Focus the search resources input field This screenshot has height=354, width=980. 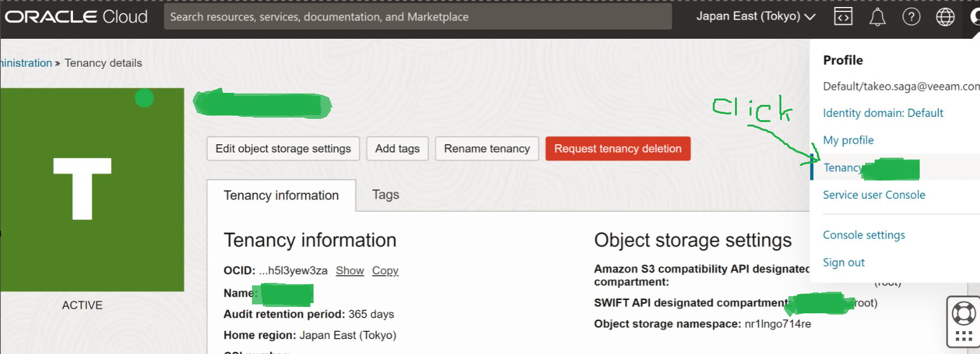point(418,17)
